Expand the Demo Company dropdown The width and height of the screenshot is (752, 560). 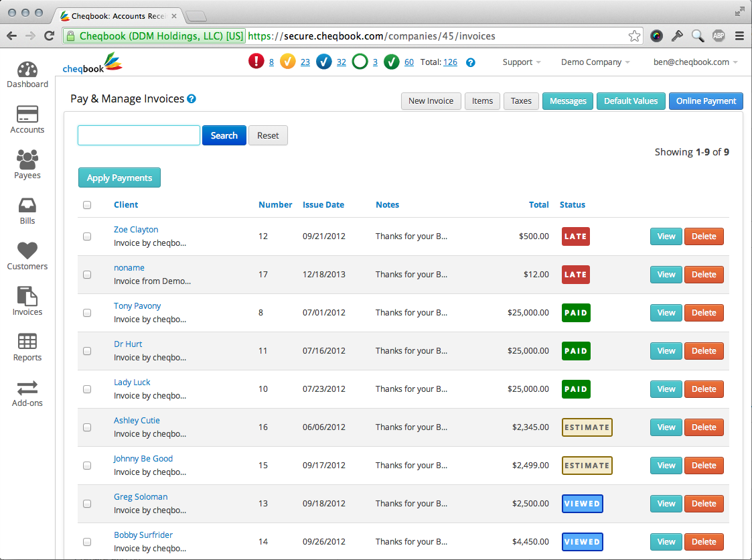pyautogui.click(x=595, y=62)
